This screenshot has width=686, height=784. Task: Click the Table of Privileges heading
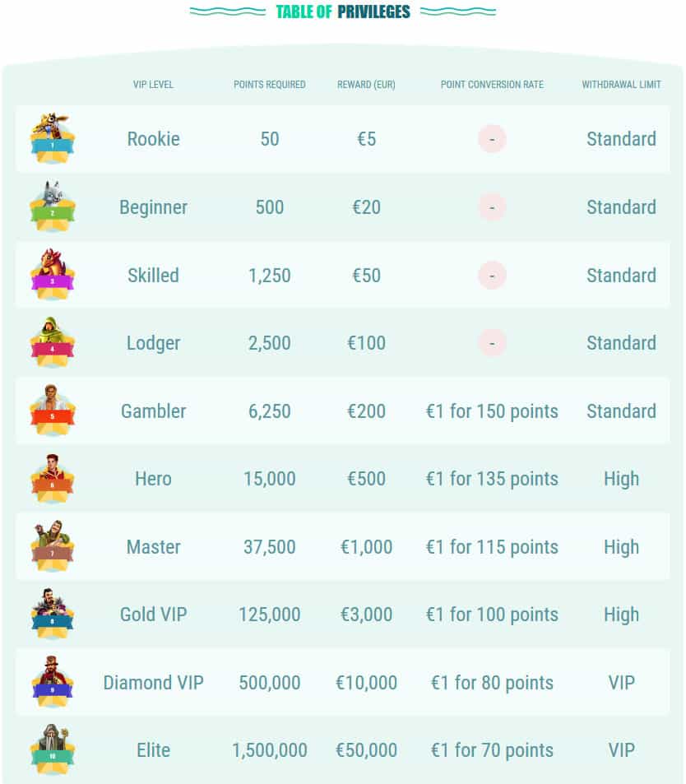pos(343,12)
